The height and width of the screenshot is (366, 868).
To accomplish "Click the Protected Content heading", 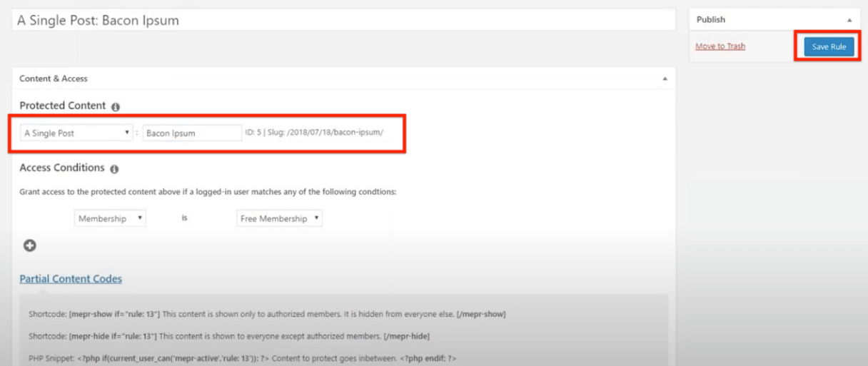I will pyautogui.click(x=63, y=106).
